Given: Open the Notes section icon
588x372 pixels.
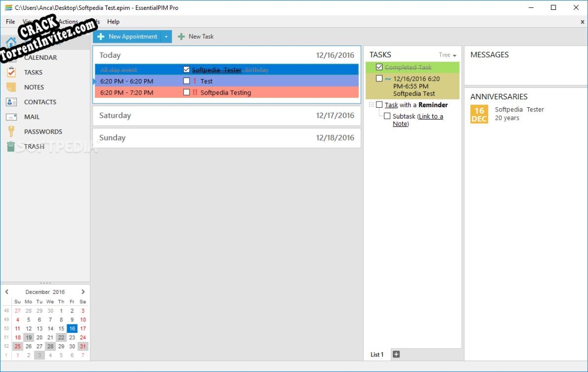Looking at the screenshot, I should pos(11,87).
